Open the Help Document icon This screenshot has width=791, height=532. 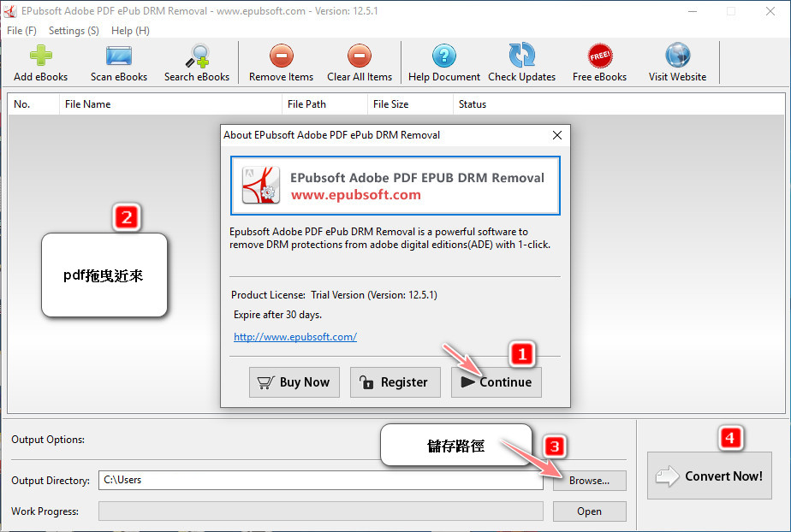[x=443, y=56]
